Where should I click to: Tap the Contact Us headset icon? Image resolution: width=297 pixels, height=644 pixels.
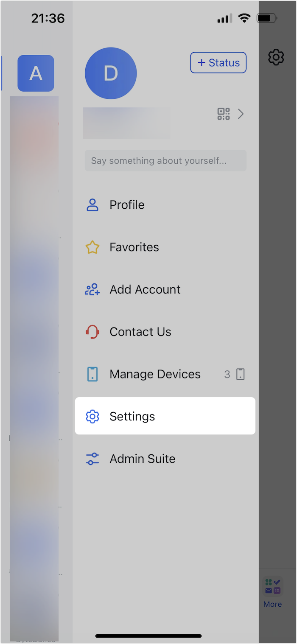(x=92, y=332)
